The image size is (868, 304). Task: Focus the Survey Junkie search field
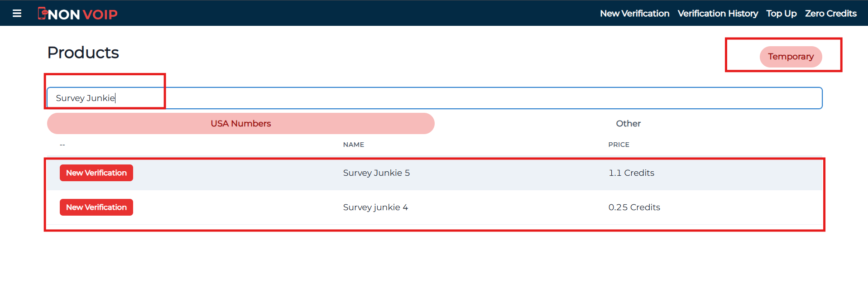(435, 98)
